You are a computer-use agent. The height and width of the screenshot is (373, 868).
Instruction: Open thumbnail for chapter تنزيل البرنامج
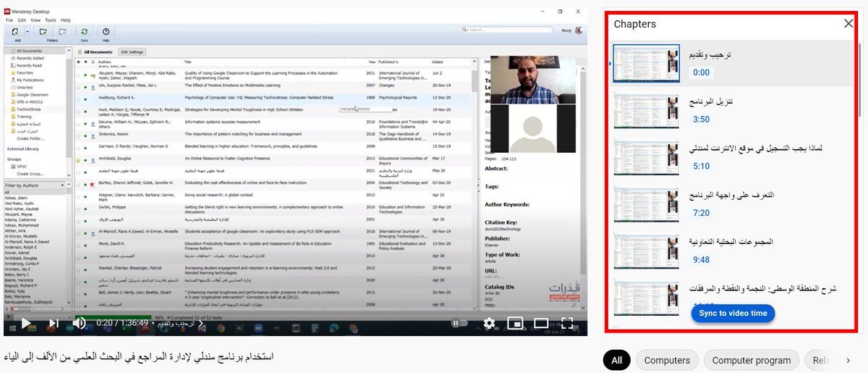[x=647, y=110]
